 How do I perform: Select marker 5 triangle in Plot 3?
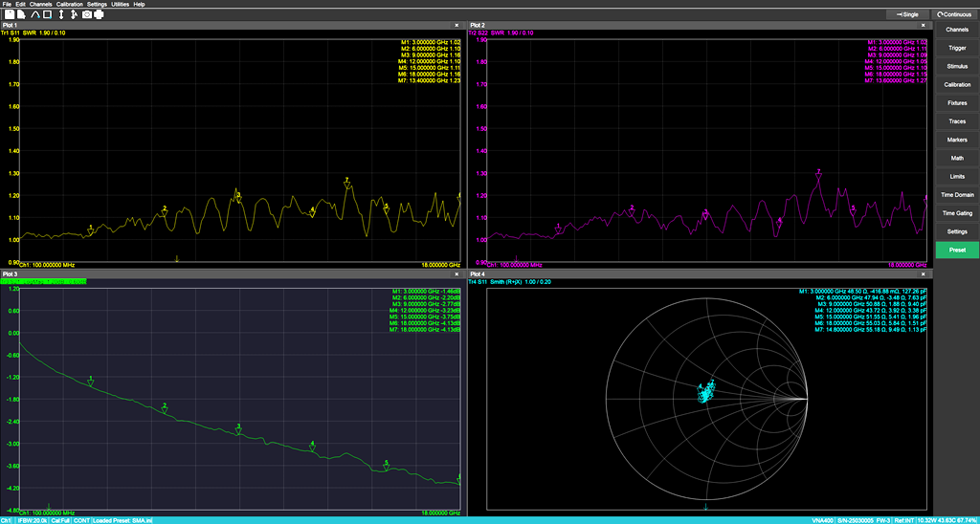point(387,466)
